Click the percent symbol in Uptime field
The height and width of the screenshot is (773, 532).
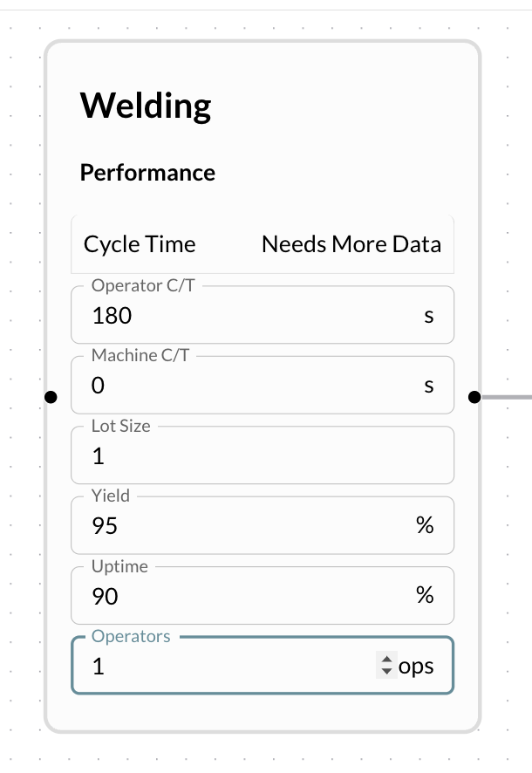(x=425, y=597)
